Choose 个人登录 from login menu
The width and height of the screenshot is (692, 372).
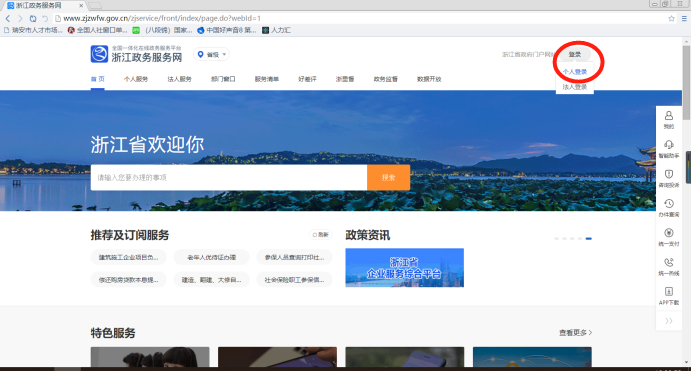pyautogui.click(x=575, y=71)
